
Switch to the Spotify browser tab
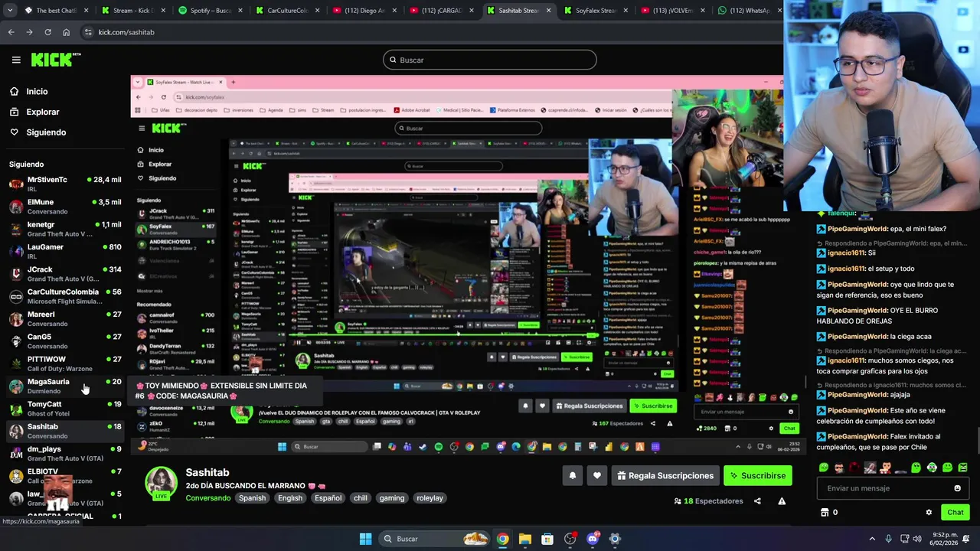(x=209, y=11)
